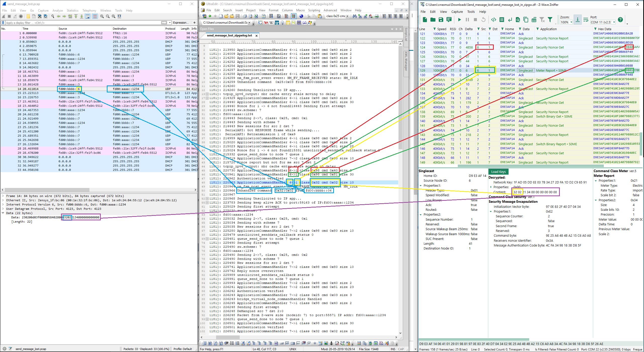
Task: Open a trace folder in Zniffer
Action: [x=433, y=20]
